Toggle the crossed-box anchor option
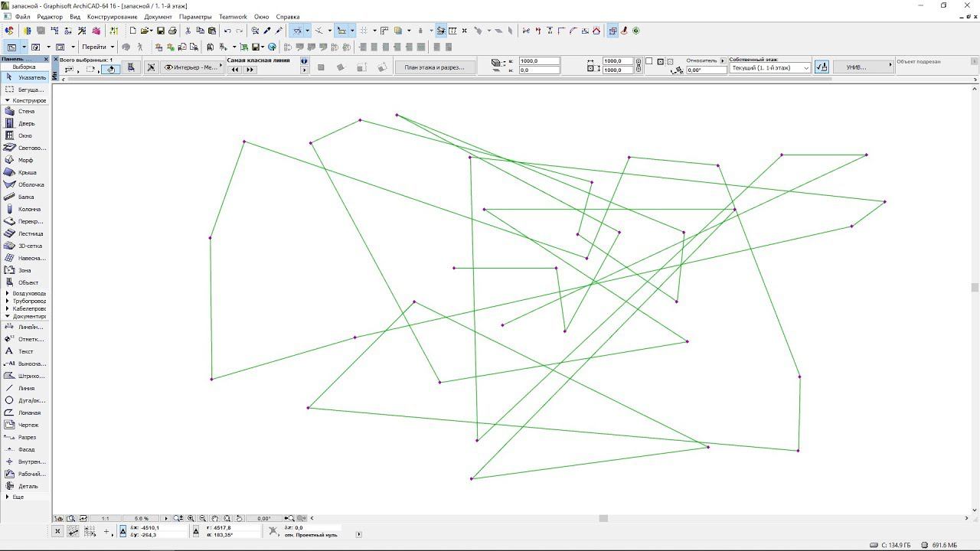The width and height of the screenshot is (980, 551). 660,61
